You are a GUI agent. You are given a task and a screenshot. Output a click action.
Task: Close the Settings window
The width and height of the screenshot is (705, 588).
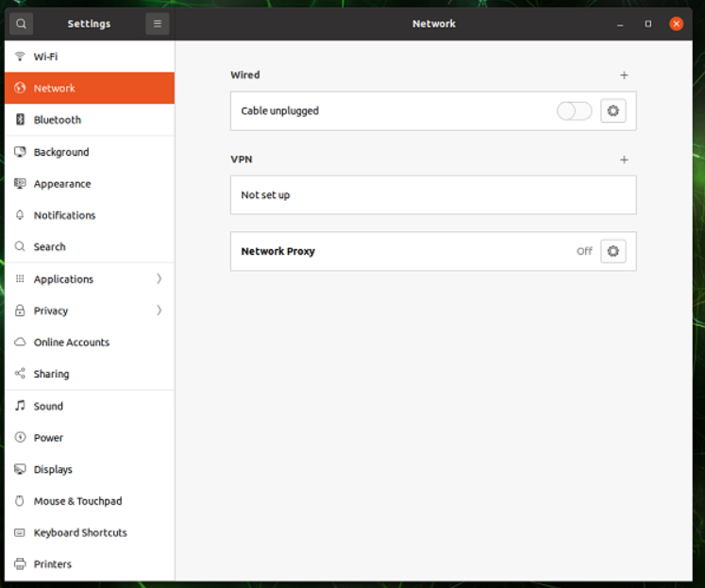[x=677, y=24]
